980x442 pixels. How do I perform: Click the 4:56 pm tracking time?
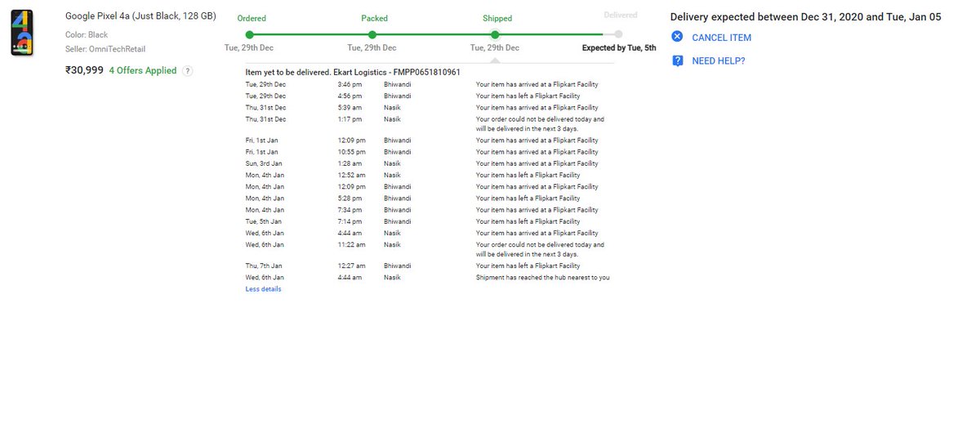[x=350, y=96]
